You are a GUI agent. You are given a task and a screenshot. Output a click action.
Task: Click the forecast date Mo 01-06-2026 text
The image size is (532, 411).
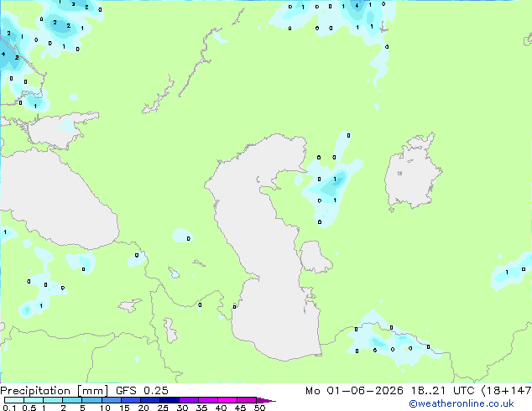pyautogui.click(x=354, y=391)
